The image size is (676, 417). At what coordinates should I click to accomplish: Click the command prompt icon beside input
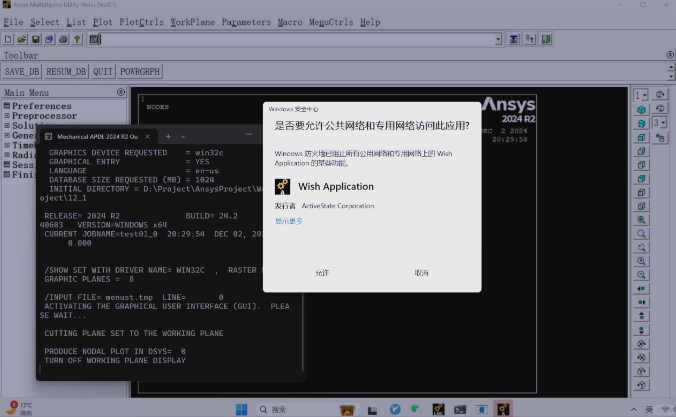(x=94, y=39)
